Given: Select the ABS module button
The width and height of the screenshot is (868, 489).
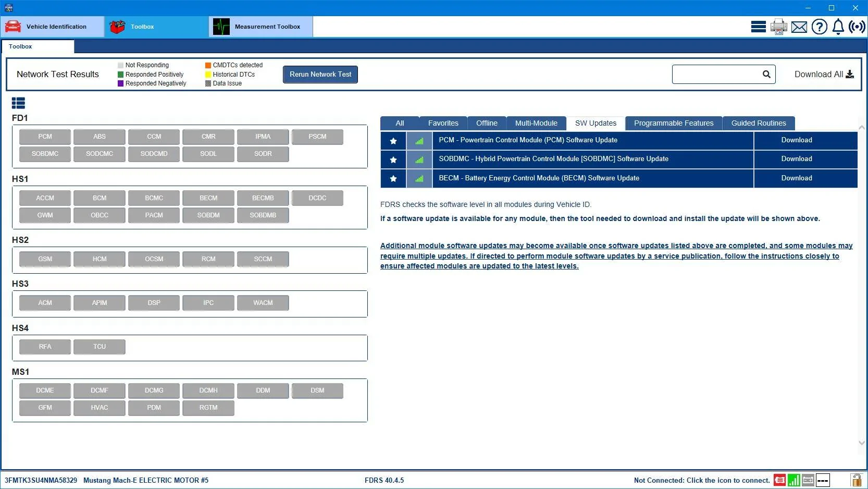Looking at the screenshot, I should coord(100,137).
